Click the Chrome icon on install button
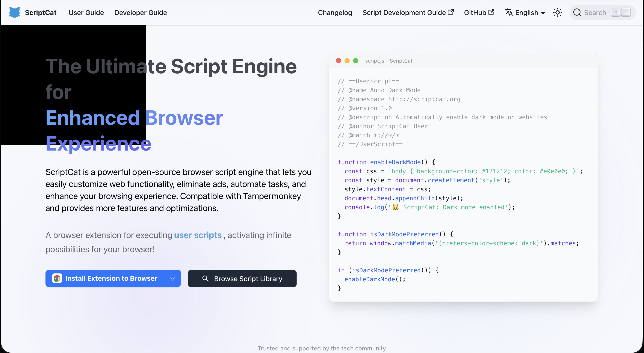644x353 pixels. pyautogui.click(x=57, y=278)
